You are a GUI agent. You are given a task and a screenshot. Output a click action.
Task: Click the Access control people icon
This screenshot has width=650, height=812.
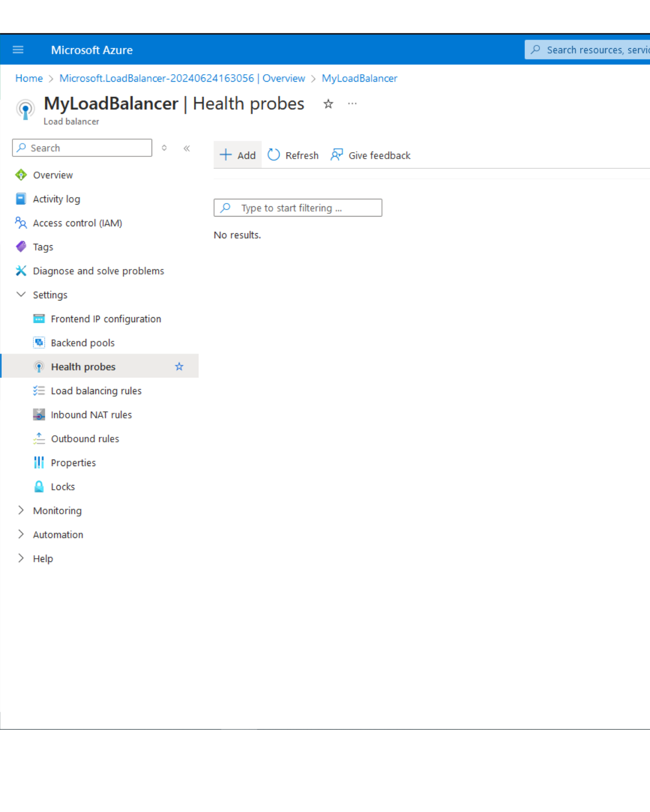pyautogui.click(x=21, y=222)
